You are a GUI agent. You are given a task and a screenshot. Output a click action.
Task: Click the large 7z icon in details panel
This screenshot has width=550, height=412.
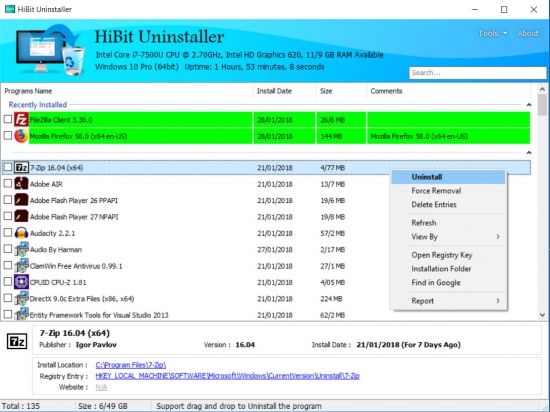17,341
